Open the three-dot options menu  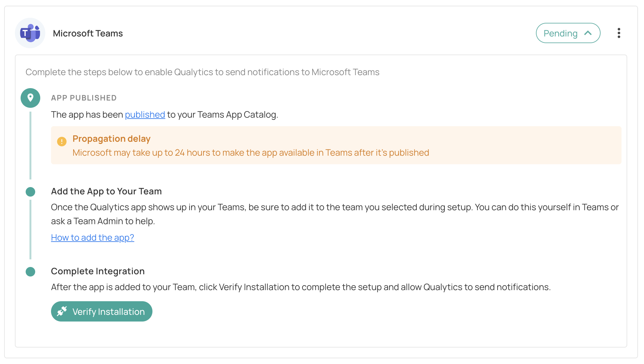(619, 33)
